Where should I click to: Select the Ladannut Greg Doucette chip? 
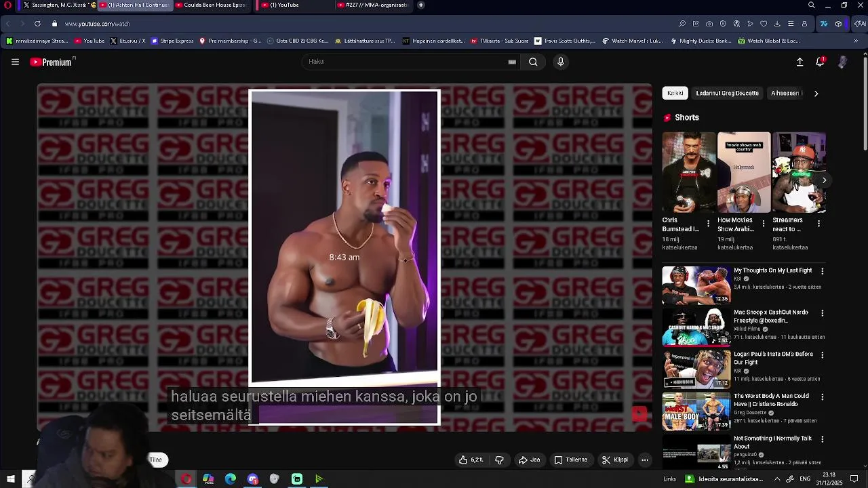tap(727, 93)
